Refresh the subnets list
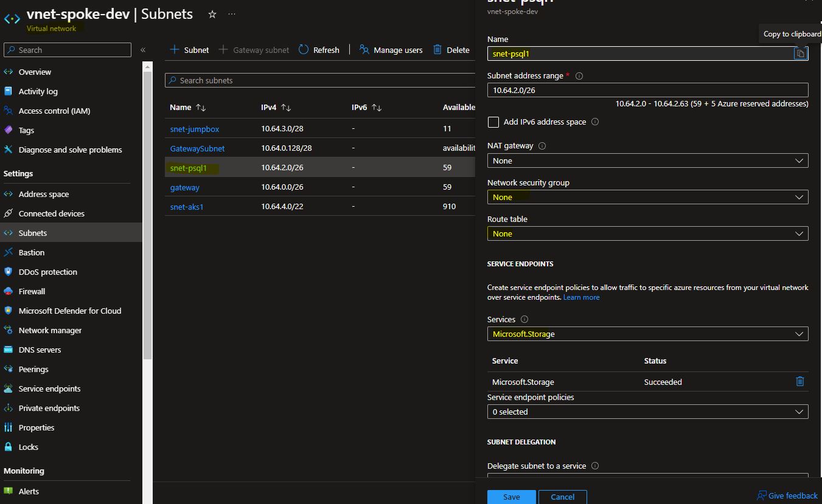Viewport: 822px width, 504px height. click(x=319, y=50)
